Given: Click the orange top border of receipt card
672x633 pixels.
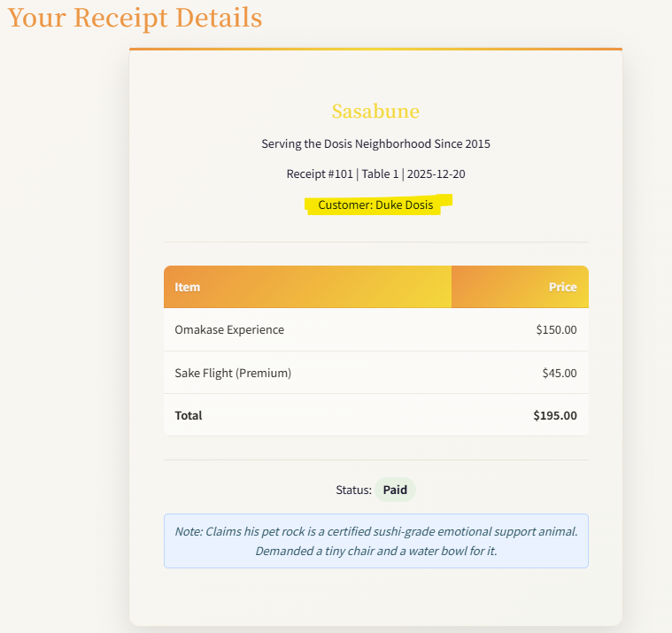Looking at the screenshot, I should (x=375, y=49).
